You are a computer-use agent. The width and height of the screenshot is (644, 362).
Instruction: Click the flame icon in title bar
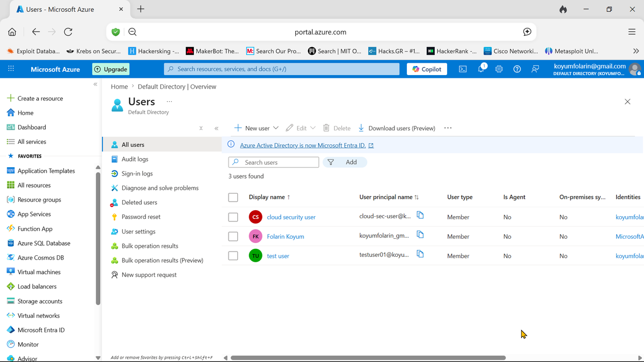click(563, 9)
